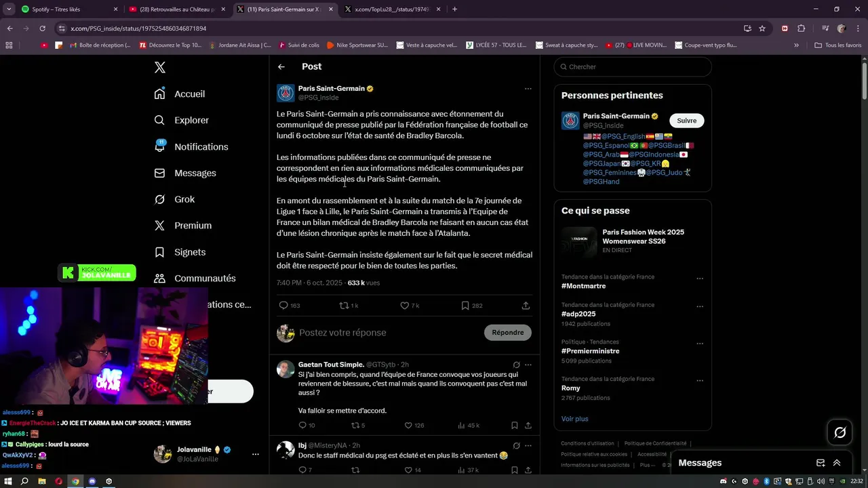868x488 pixels.
Task: Reload the current page
Action: 42,28
